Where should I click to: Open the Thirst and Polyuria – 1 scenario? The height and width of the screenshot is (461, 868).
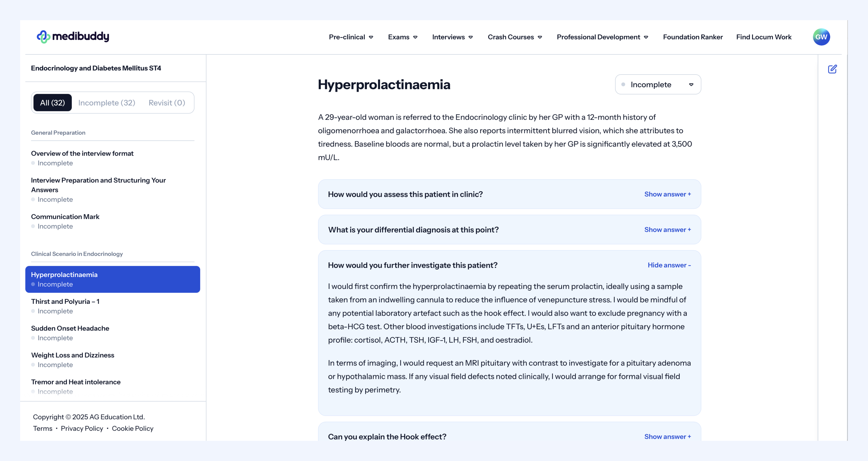[x=65, y=301]
